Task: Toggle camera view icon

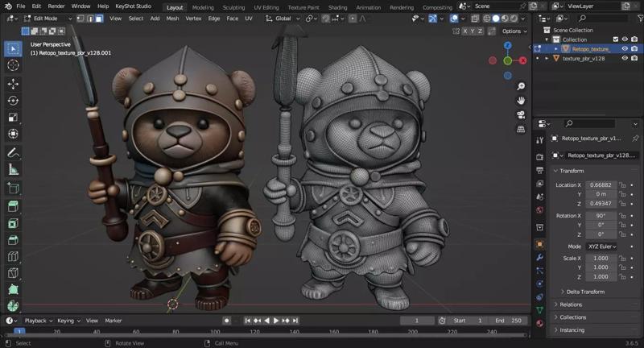Action: tap(521, 115)
